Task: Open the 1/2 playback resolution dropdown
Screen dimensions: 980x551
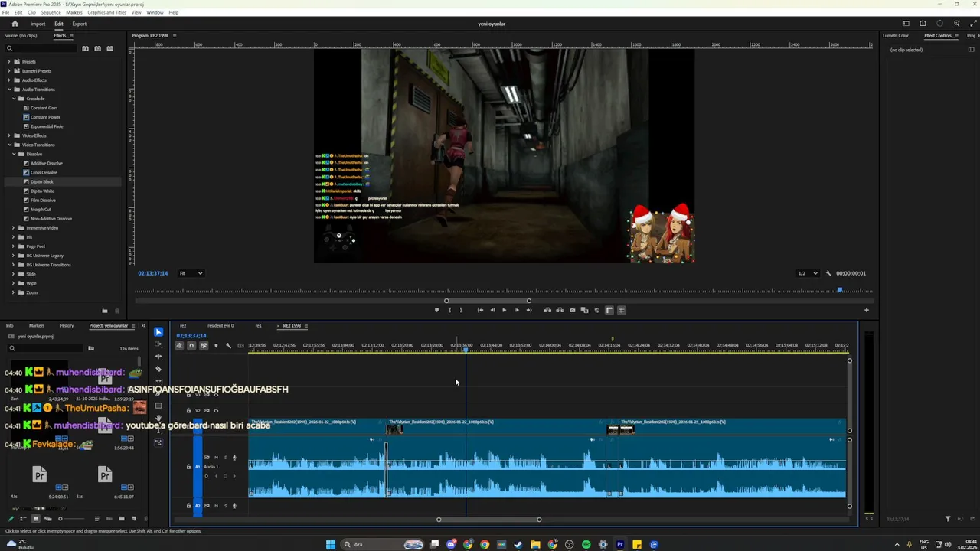Action: pos(808,273)
